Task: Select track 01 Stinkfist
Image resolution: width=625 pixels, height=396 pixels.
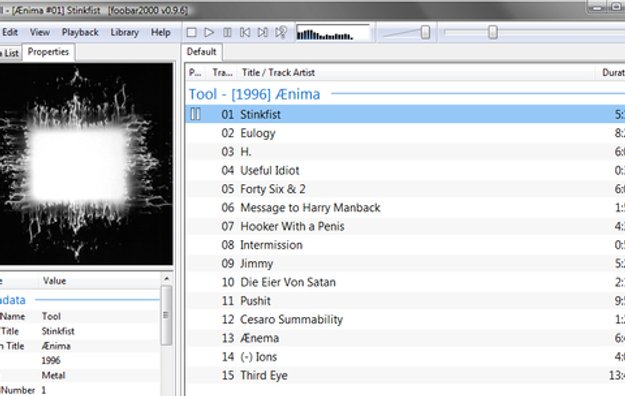Action: [405, 114]
